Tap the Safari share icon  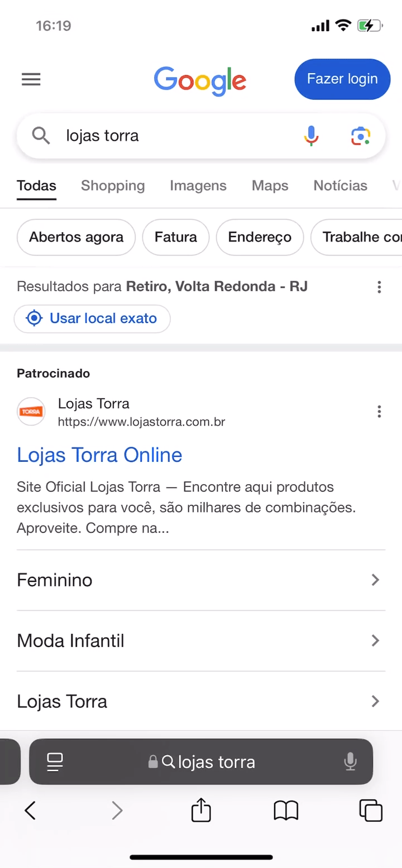click(x=201, y=810)
